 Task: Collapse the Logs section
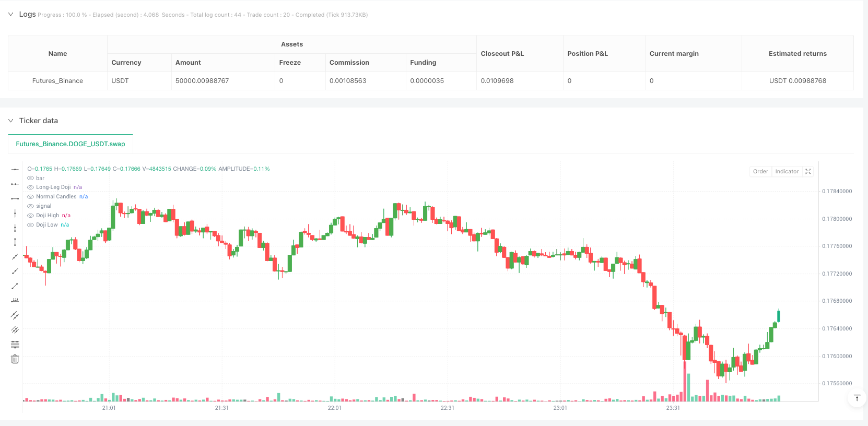pyautogui.click(x=10, y=14)
